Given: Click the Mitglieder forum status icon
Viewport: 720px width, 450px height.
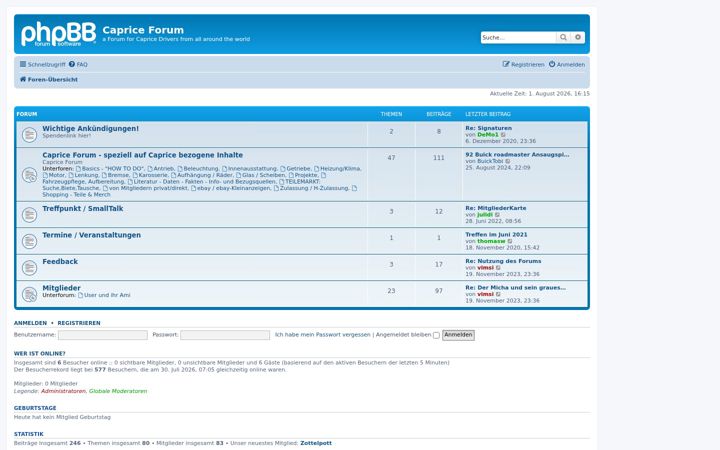Looking at the screenshot, I should [x=29, y=294].
